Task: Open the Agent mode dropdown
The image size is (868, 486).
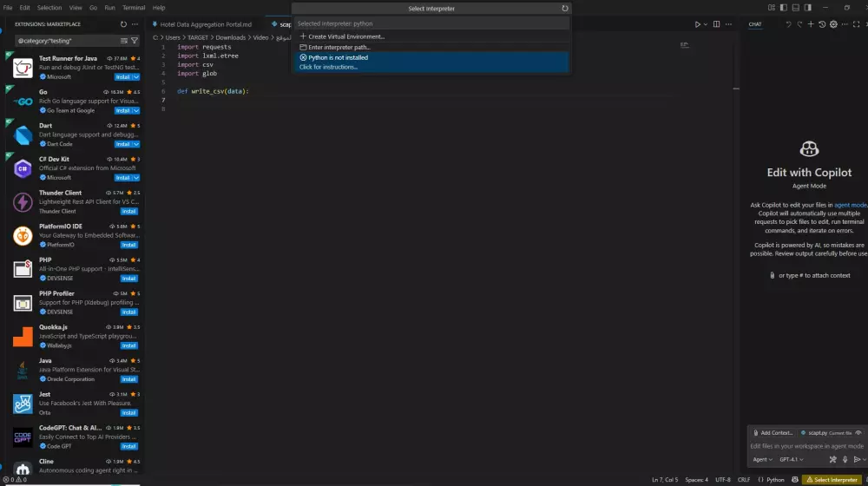Action: pyautogui.click(x=762, y=459)
